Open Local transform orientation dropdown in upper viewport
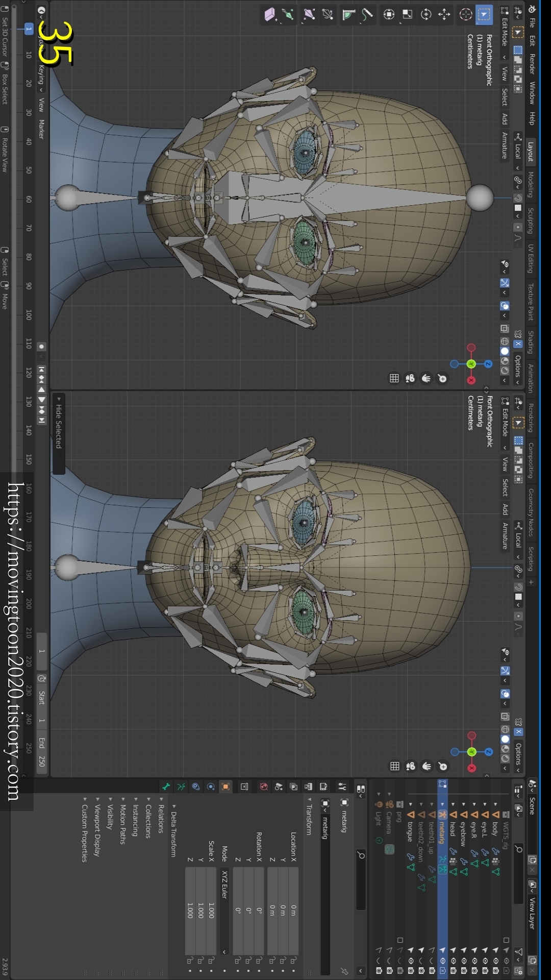This screenshot has width=551, height=980. pos(518,152)
